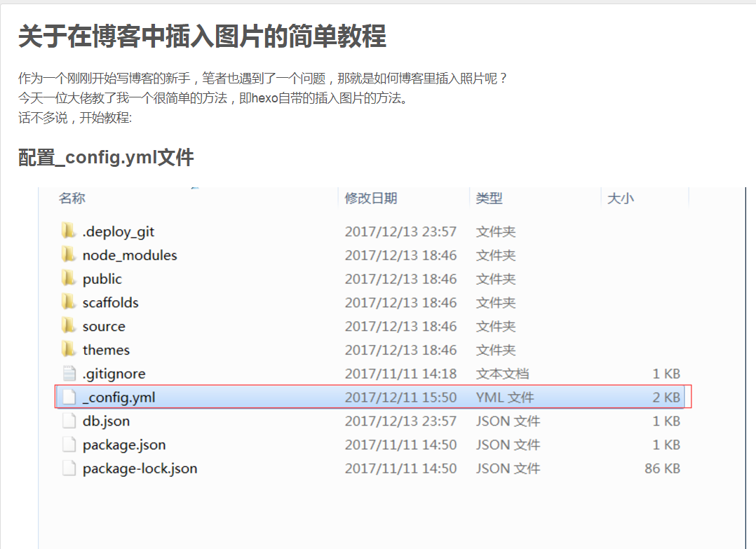
Task: Click the package-lock.json file icon
Action: [69, 468]
